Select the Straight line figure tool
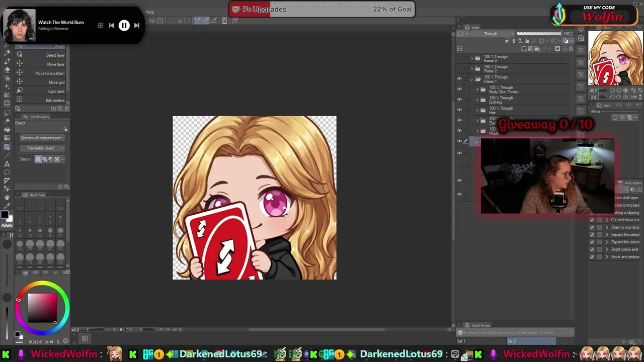The width and height of the screenshot is (644, 362). coord(7,155)
